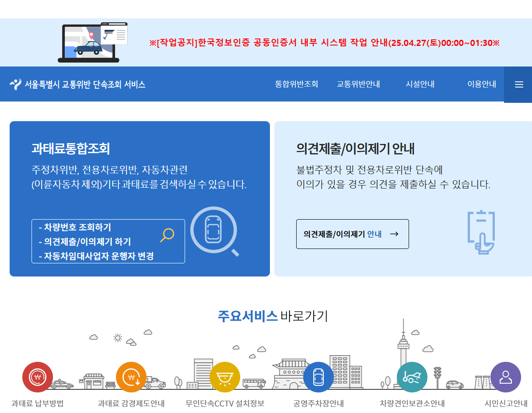532x413 pixels.
Task: Click 차량번호 조회하기 link
Action: pyautogui.click(x=75, y=227)
